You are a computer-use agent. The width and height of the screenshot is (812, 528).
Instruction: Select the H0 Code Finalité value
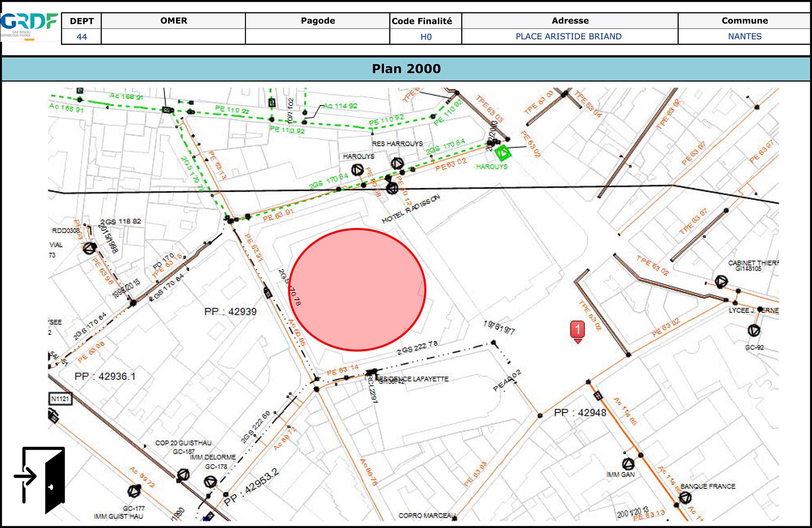(426, 37)
